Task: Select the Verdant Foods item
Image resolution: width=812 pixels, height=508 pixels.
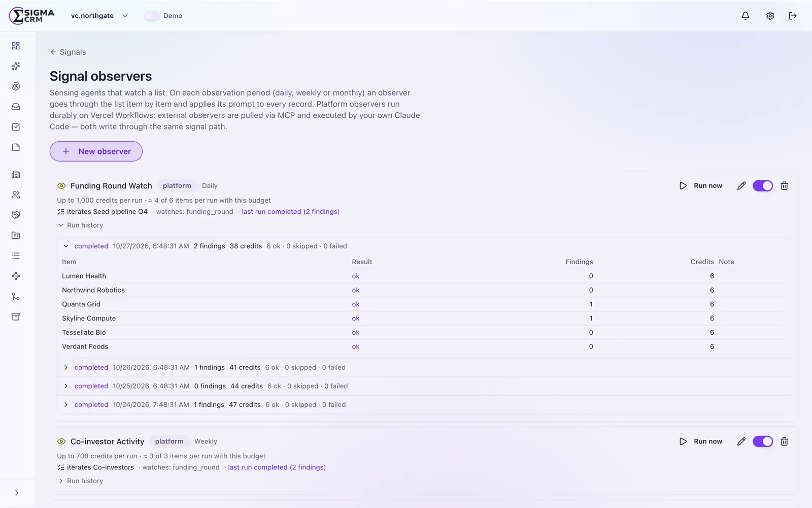Action: coord(85,346)
